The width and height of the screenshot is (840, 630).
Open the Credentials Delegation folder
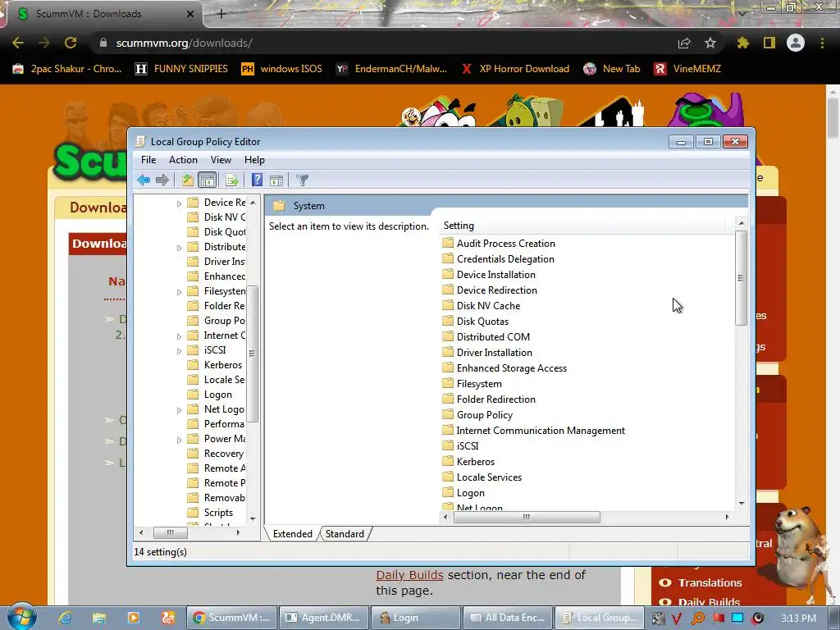pos(505,258)
